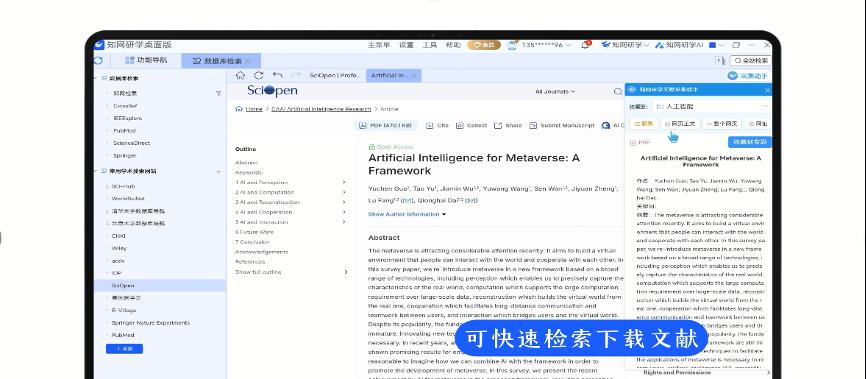
Task: Select the 整个网页 capture tab
Action: (x=722, y=124)
